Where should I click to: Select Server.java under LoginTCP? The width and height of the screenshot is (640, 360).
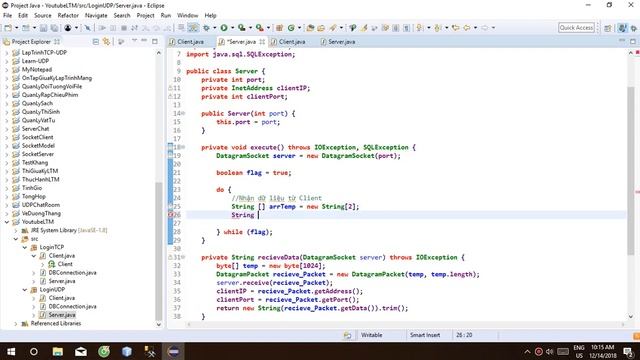point(62,281)
